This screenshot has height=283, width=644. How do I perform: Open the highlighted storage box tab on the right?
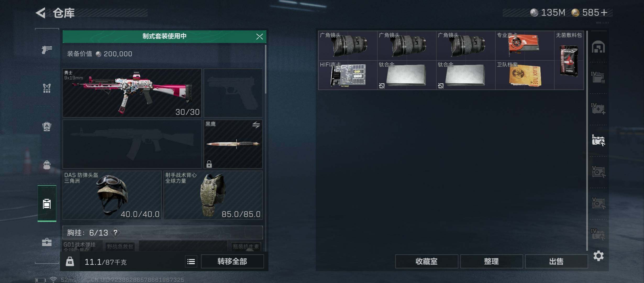point(598,140)
